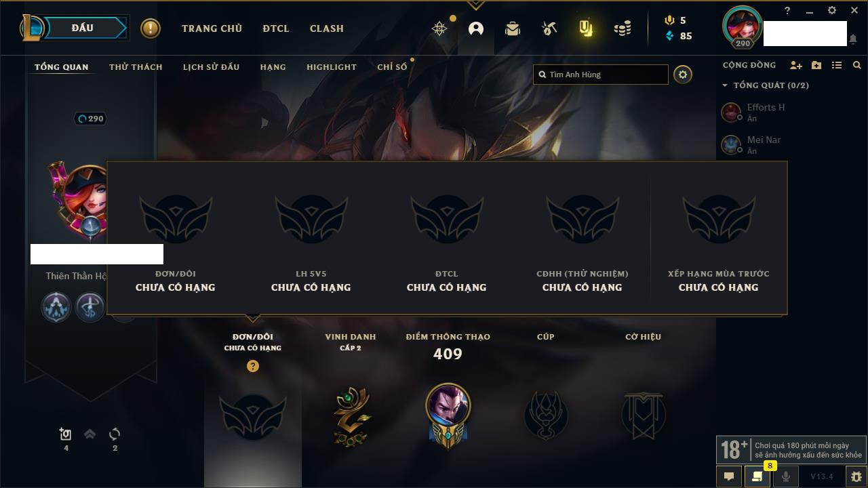Screen dimensions: 868x488
Task: Go to TRANG CHỦ home link
Action: (x=212, y=28)
